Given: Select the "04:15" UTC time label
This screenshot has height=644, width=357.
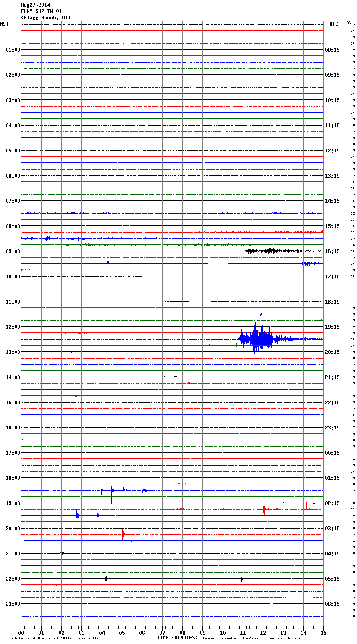Looking at the screenshot, I should 332,554.
